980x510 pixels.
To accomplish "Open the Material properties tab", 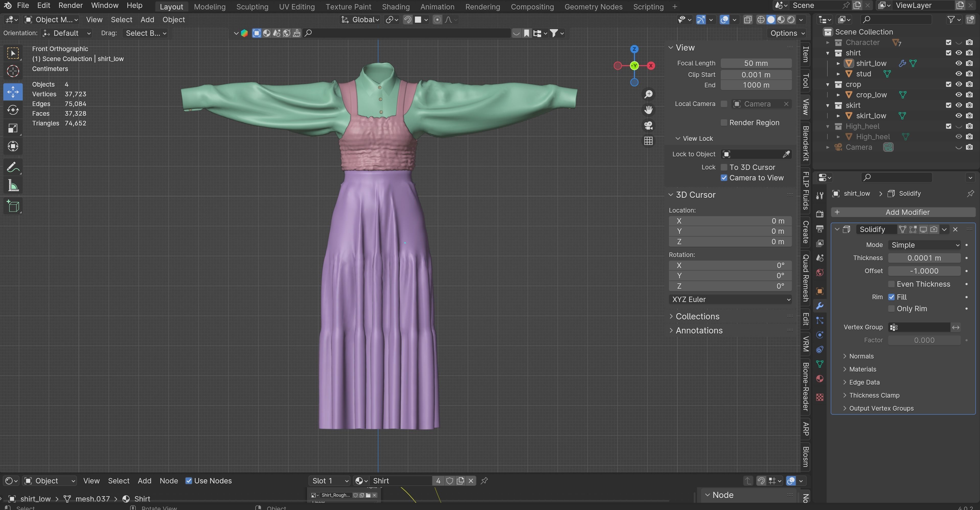I will point(820,379).
